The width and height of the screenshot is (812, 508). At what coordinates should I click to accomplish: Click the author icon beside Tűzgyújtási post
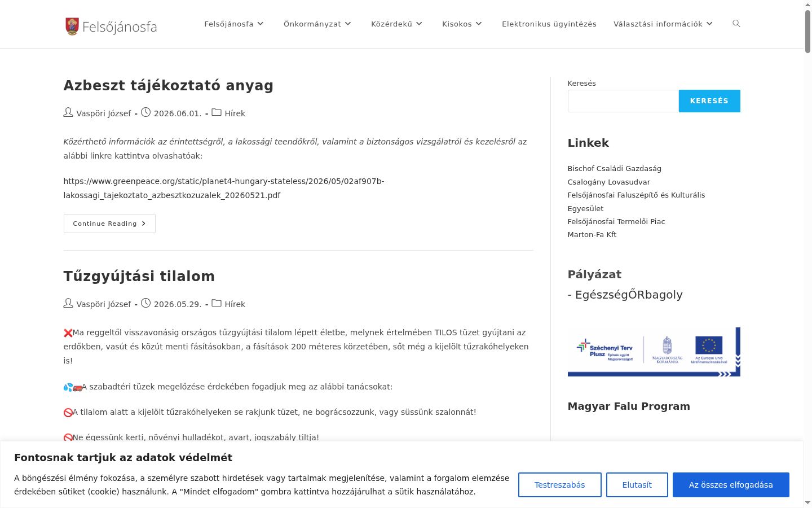[68, 304]
